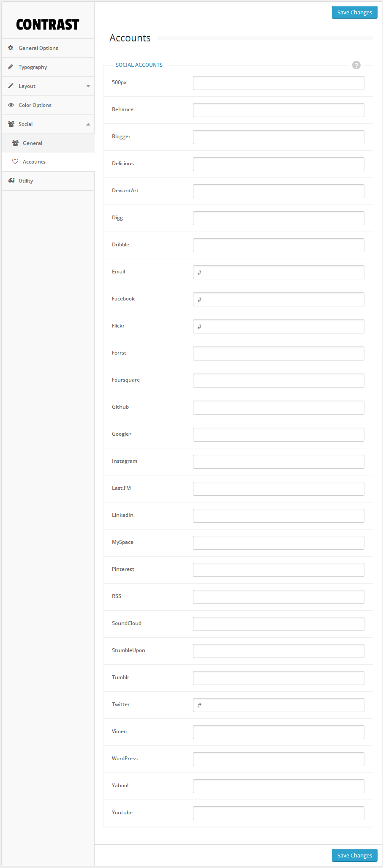This screenshot has width=383, height=868.
Task: Expand the Layout menu arrow
Action: 88,86
